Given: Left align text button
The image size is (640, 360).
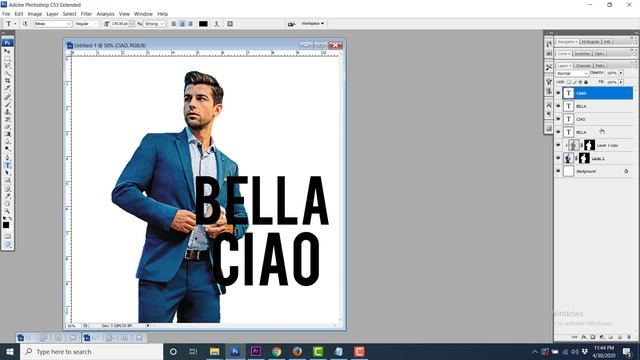Looking at the screenshot, I should pos(174,24).
